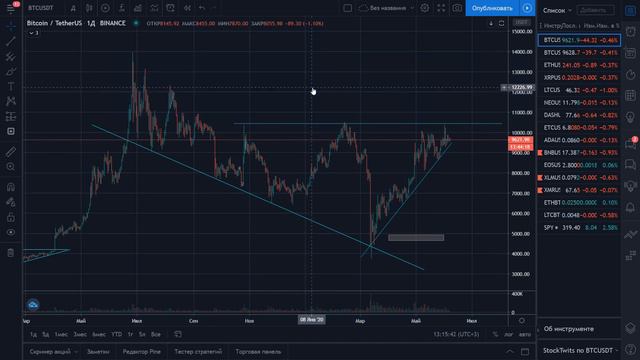Open the Заметки tab
The width and height of the screenshot is (640, 360).
tap(98, 351)
